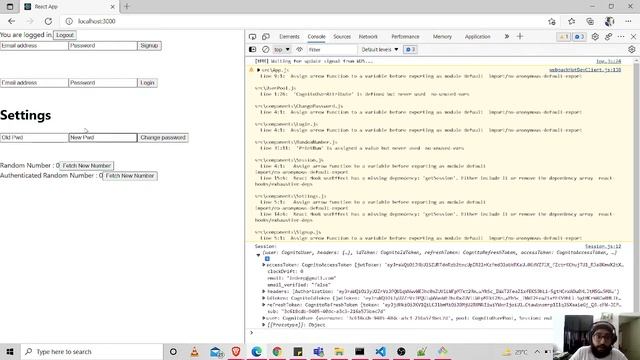Expand the [[Prototype]] Object entry
This screenshot has height=360, width=640.
point(264,325)
